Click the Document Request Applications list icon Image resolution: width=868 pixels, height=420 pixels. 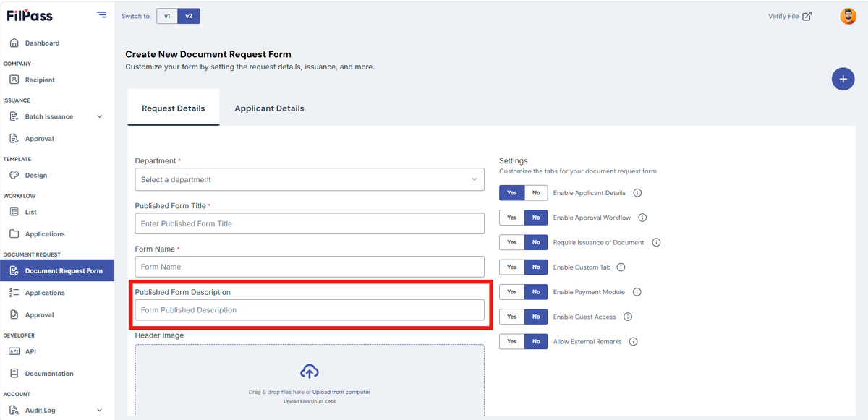[14, 292]
